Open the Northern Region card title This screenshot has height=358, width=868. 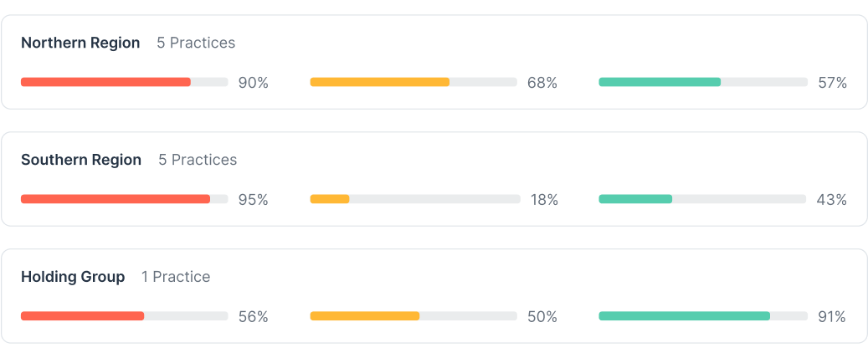coord(80,43)
